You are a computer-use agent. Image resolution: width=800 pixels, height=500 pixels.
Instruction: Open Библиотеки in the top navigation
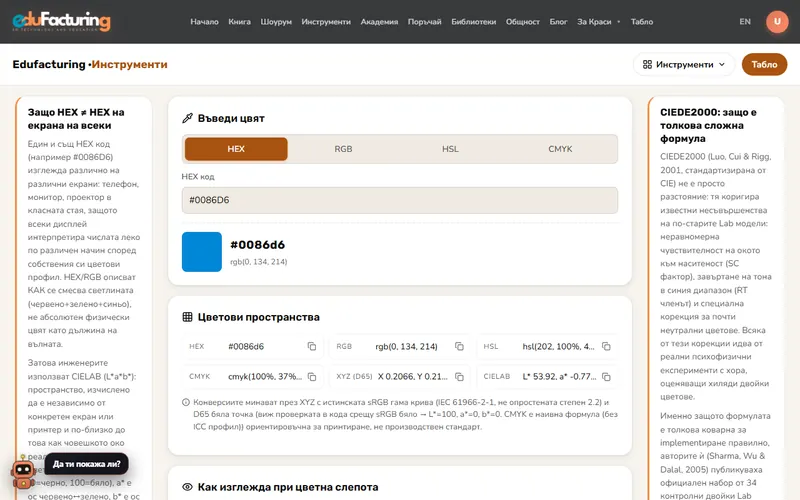[473, 21]
